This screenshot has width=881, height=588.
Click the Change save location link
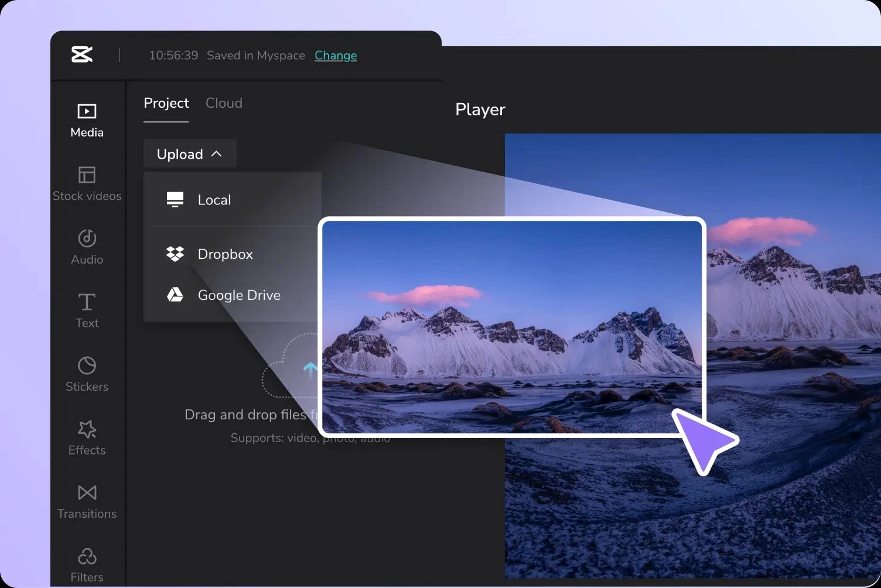pos(336,56)
